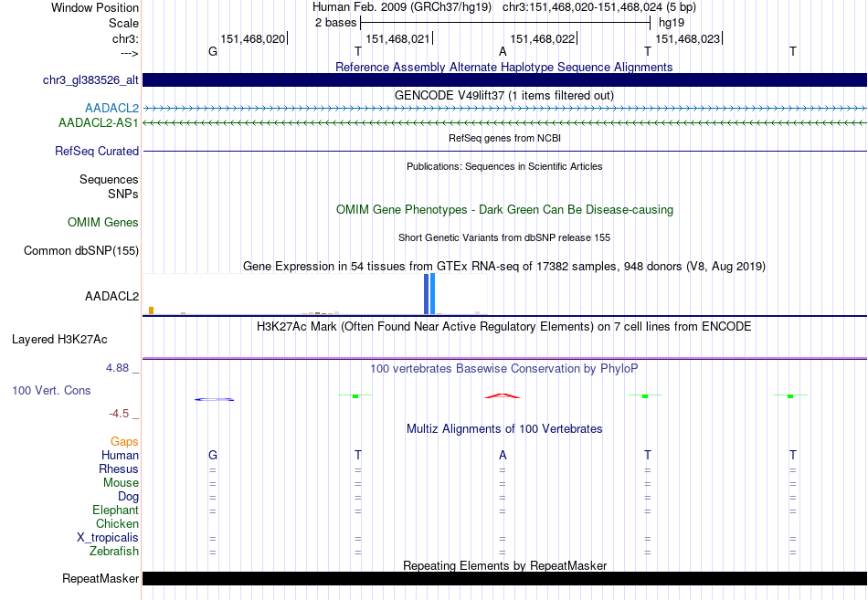The width and height of the screenshot is (868, 600).
Task: Click Publications: Sequences in Scientific Articles title
Action: click(504, 166)
